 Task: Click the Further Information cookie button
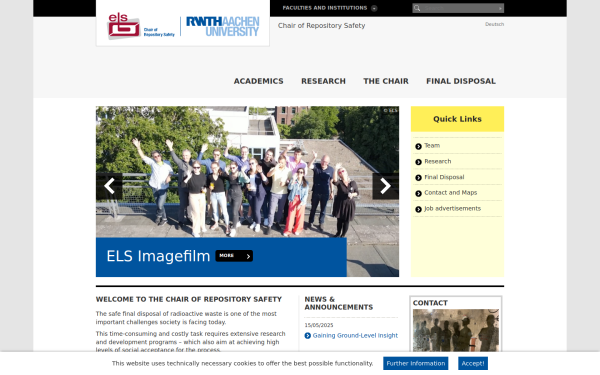416,364
